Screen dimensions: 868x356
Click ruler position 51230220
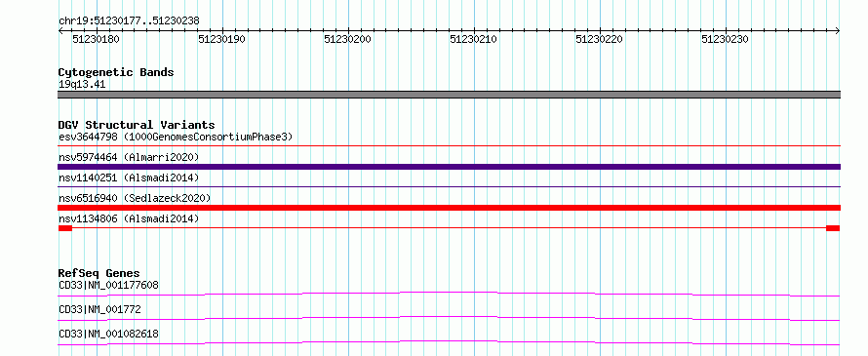pos(600,39)
